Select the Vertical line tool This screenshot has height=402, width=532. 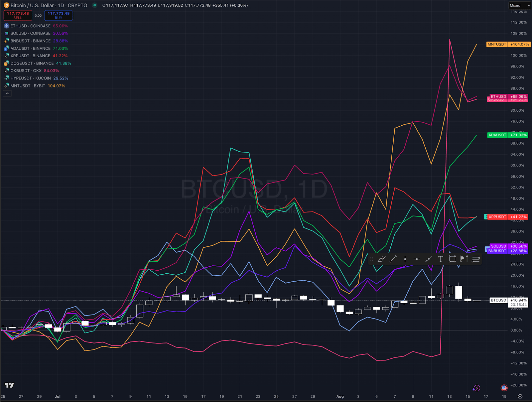point(405,259)
